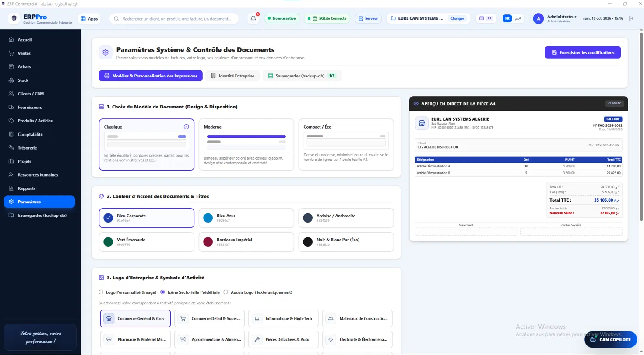Switch to Modèles & Personnalisation des Impressions tab
This screenshot has height=355, width=644.
click(x=151, y=76)
